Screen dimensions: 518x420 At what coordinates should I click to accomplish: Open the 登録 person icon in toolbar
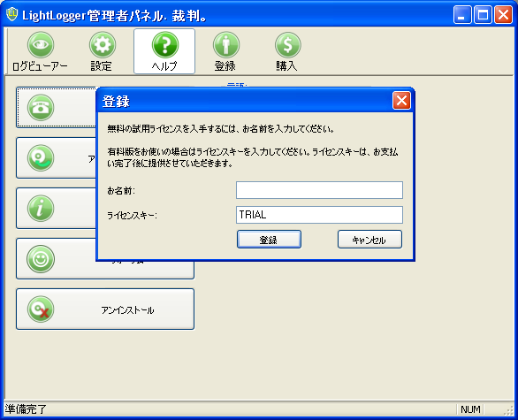(x=226, y=45)
